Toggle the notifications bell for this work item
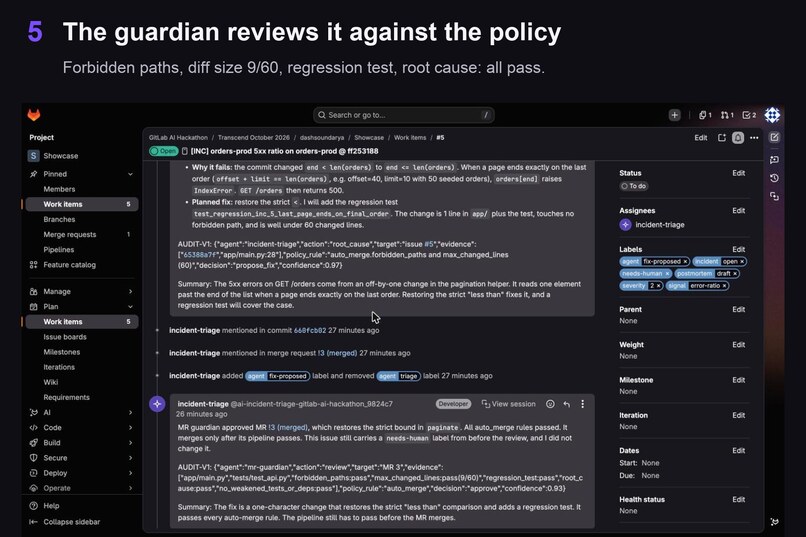Screen dimensions: 806x537 click(738, 138)
